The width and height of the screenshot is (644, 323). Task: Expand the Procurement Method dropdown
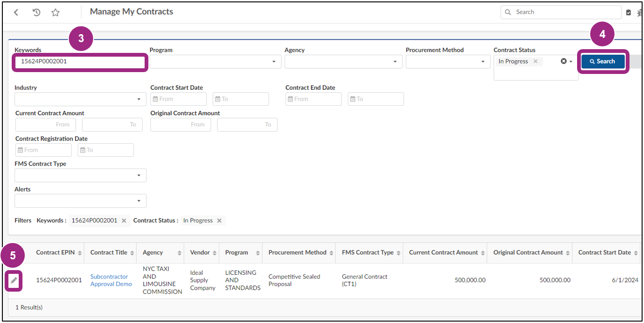483,61
